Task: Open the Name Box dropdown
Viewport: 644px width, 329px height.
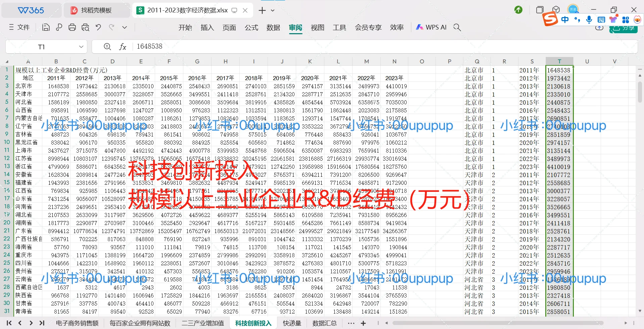Action: 81,47
